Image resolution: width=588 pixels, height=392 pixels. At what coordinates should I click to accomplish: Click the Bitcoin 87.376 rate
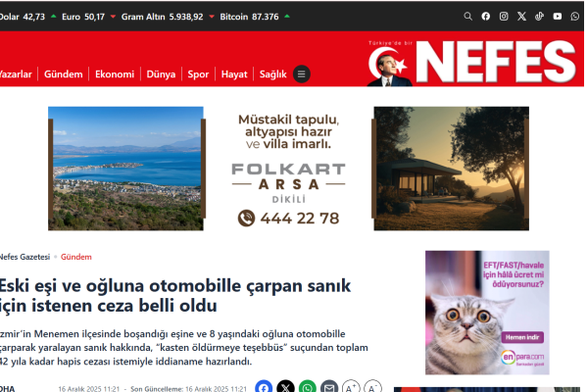[x=255, y=17]
